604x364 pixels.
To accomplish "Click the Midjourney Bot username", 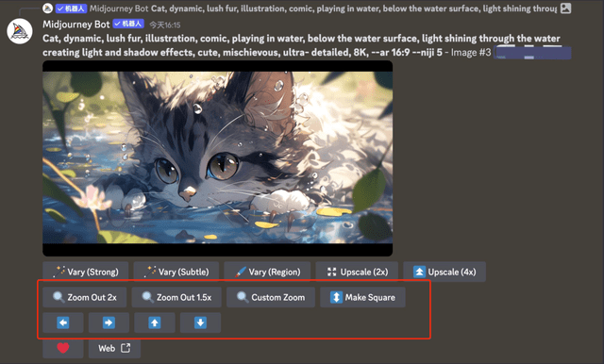I will (75, 25).
